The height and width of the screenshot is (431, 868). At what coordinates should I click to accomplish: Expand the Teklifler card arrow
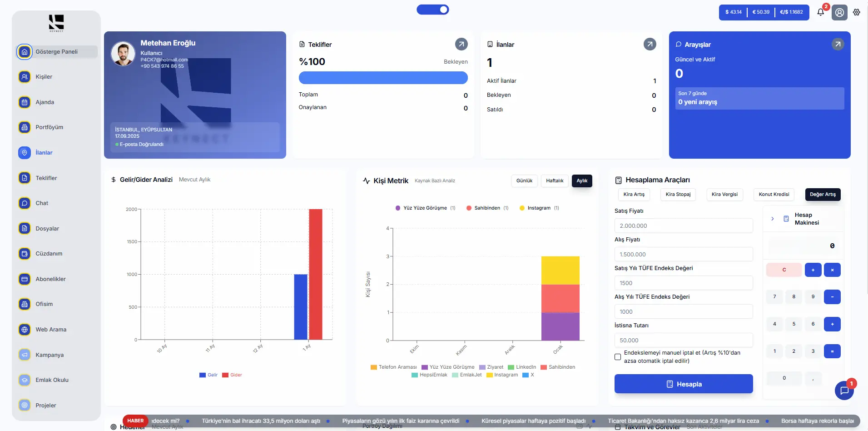point(461,44)
